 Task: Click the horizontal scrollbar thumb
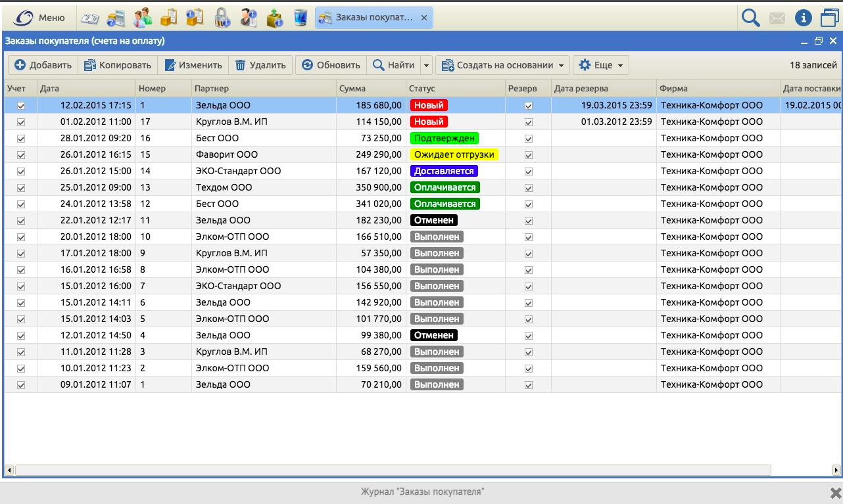pyautogui.click(x=393, y=470)
